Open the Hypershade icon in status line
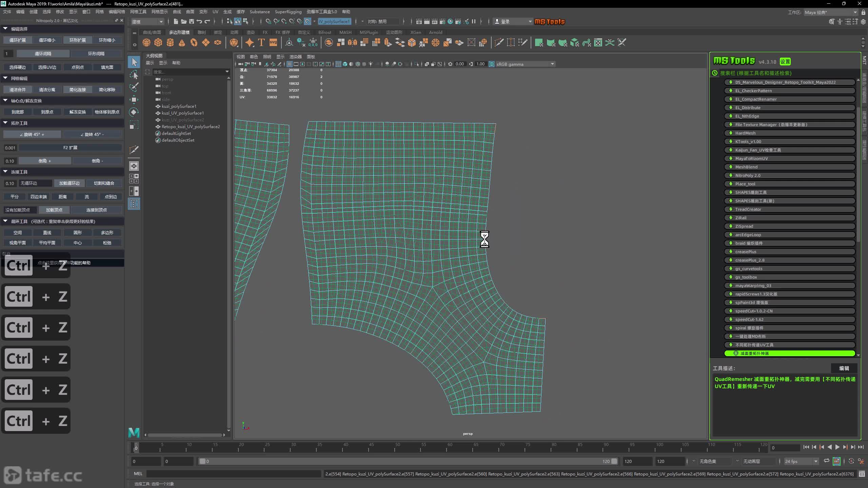The image size is (868, 488). pyautogui.click(x=450, y=21)
